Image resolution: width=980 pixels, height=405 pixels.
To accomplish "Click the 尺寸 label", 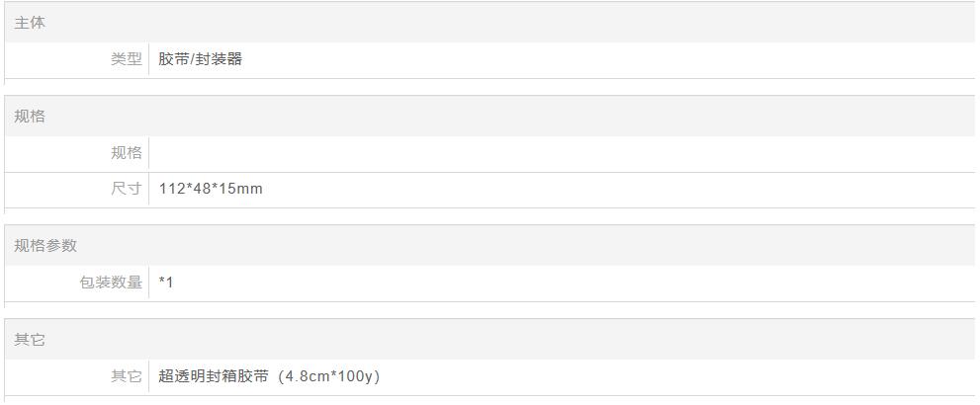I will point(127,189).
